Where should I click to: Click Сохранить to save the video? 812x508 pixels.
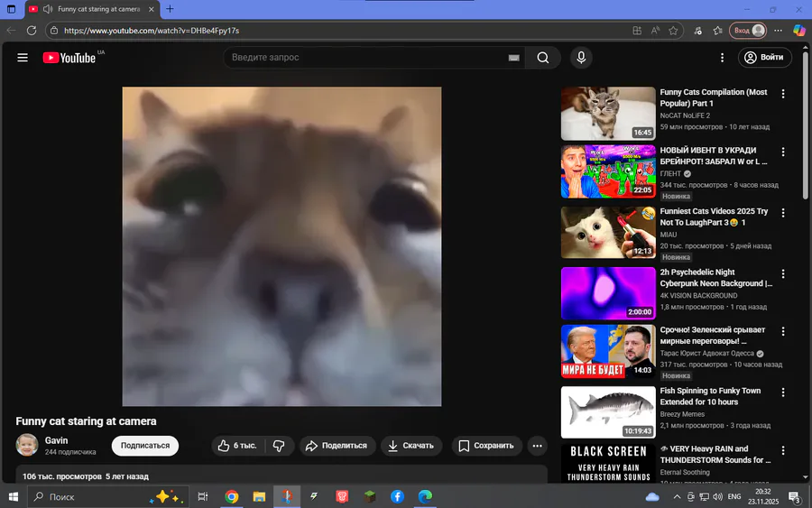coord(486,446)
